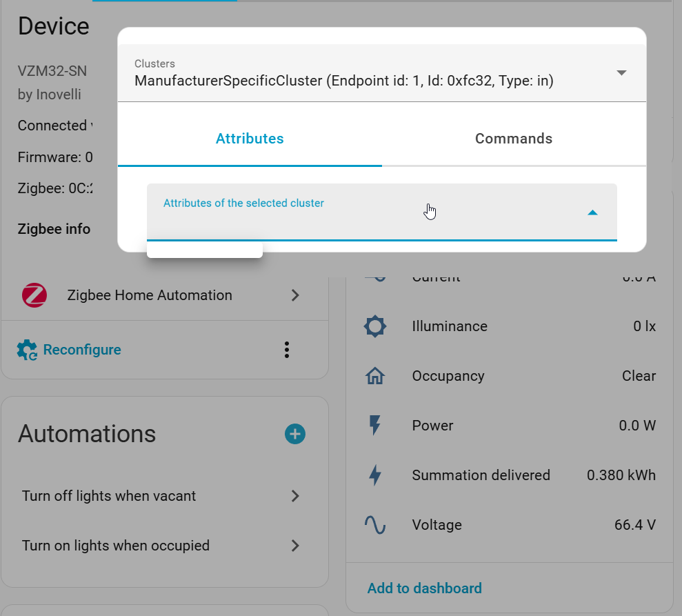Select the Attributes tab

click(x=250, y=139)
